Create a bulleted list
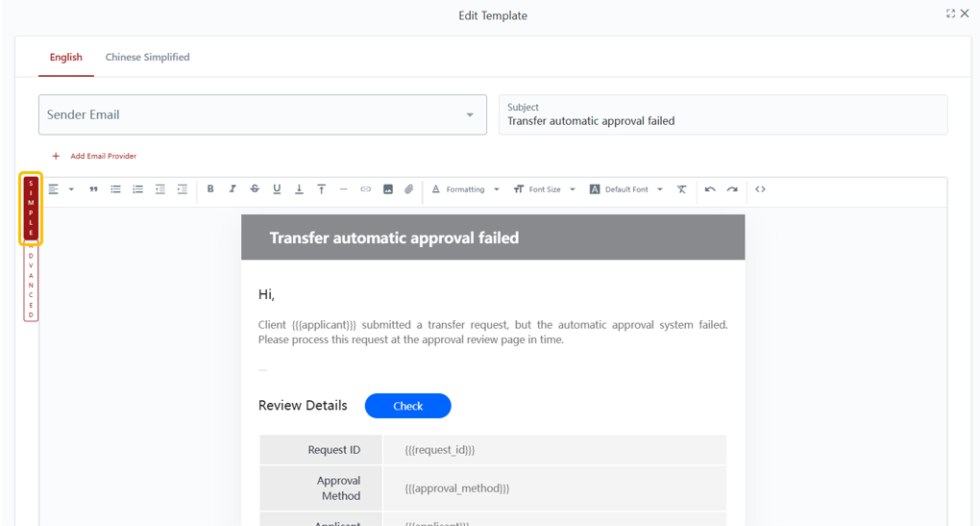This screenshot has height=526, width=980. [115, 189]
